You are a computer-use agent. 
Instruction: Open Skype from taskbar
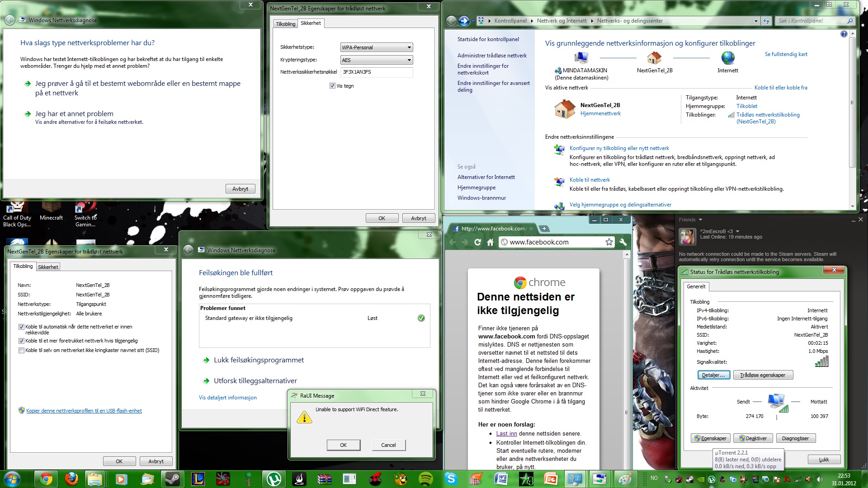(x=451, y=479)
